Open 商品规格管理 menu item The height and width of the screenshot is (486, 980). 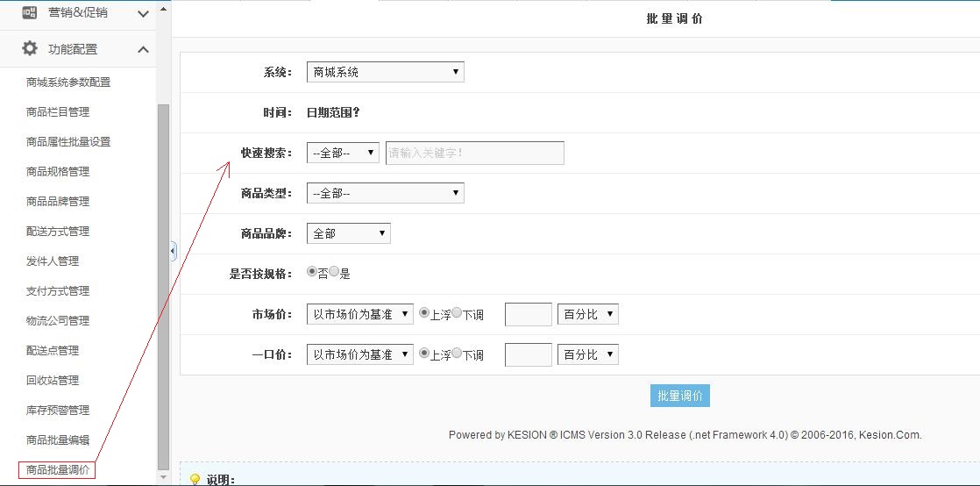58,171
